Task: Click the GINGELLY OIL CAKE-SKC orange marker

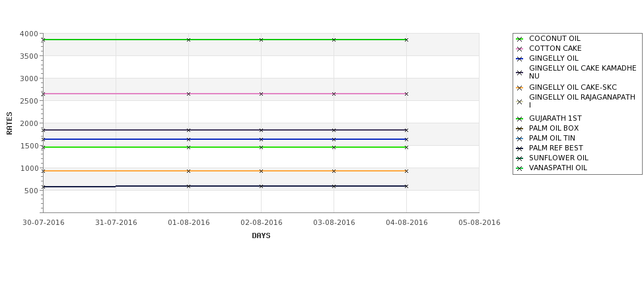Action: point(520,88)
